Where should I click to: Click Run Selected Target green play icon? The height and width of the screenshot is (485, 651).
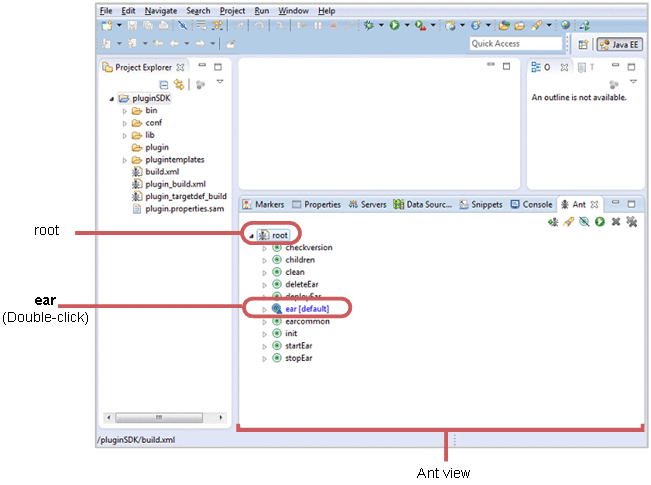coord(599,221)
